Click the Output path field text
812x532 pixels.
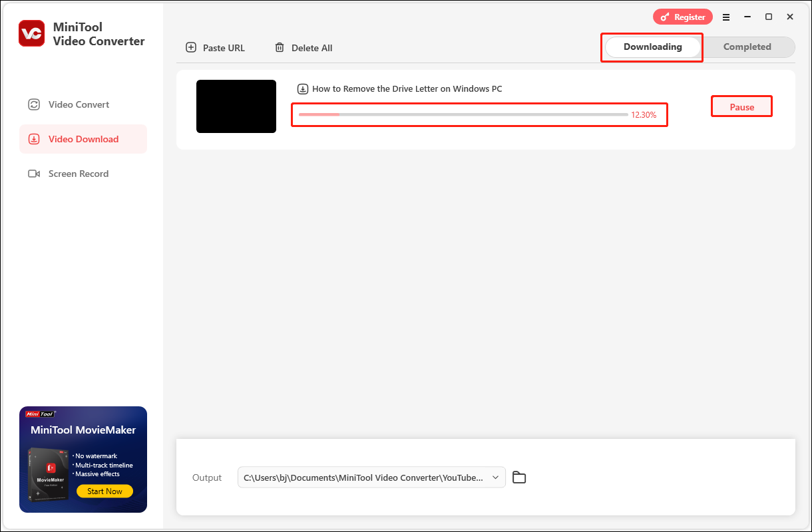coord(363,477)
